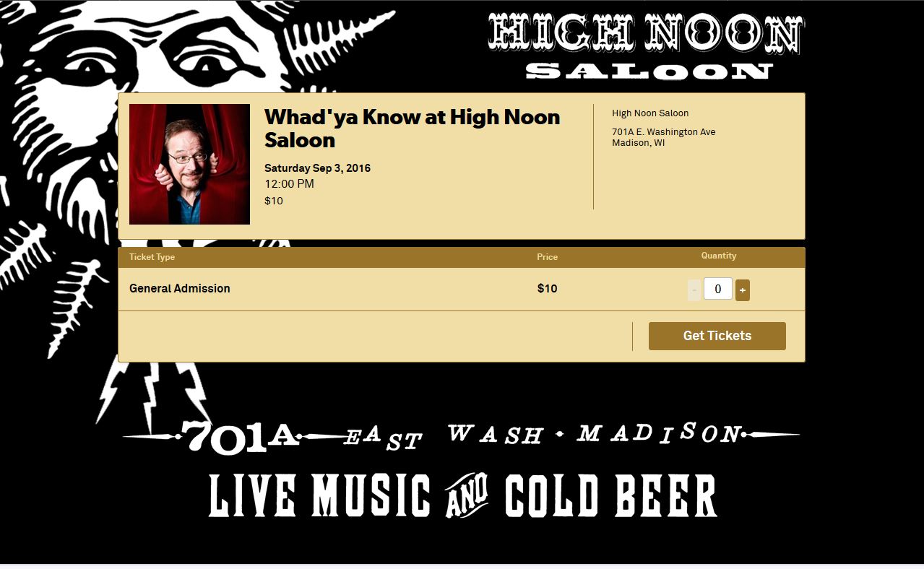924x569 pixels.
Task: Click the minus quantity stepper button
Action: point(694,290)
